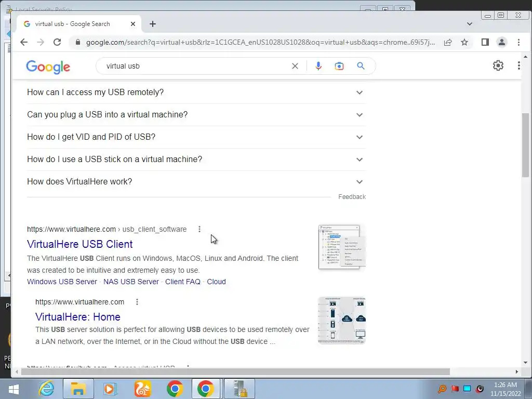Open a new tab with plus button
The image size is (532, 399).
point(153,24)
